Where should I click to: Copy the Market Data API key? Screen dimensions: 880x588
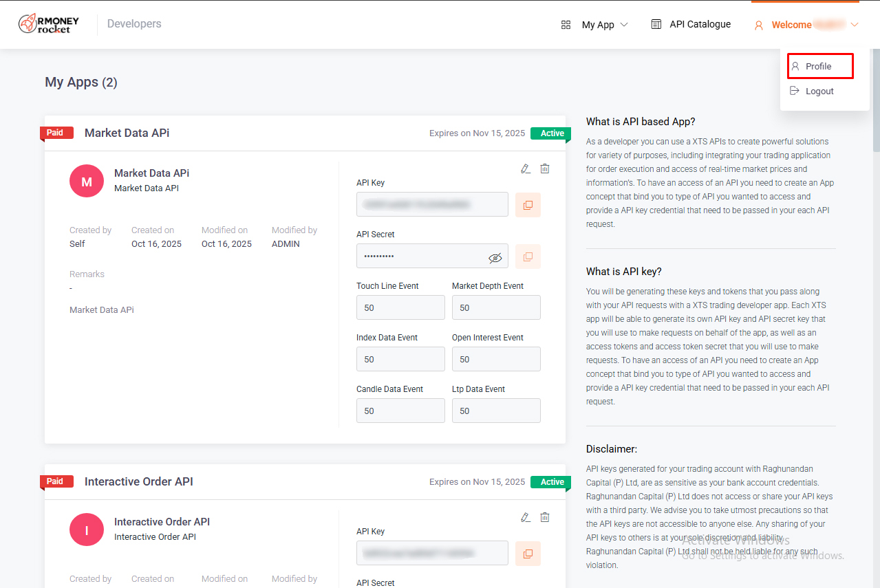(x=528, y=205)
